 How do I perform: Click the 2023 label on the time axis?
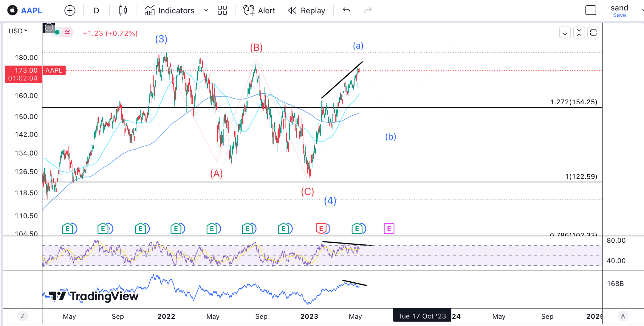coord(309,316)
